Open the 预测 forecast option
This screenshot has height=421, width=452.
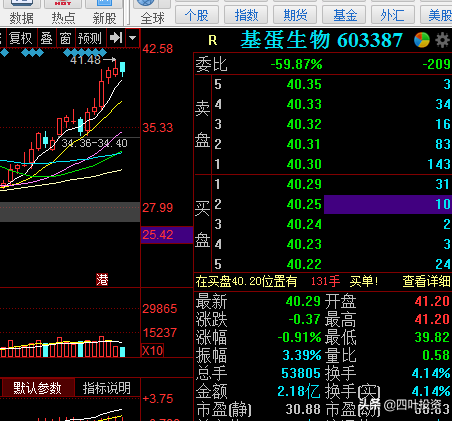coord(90,38)
